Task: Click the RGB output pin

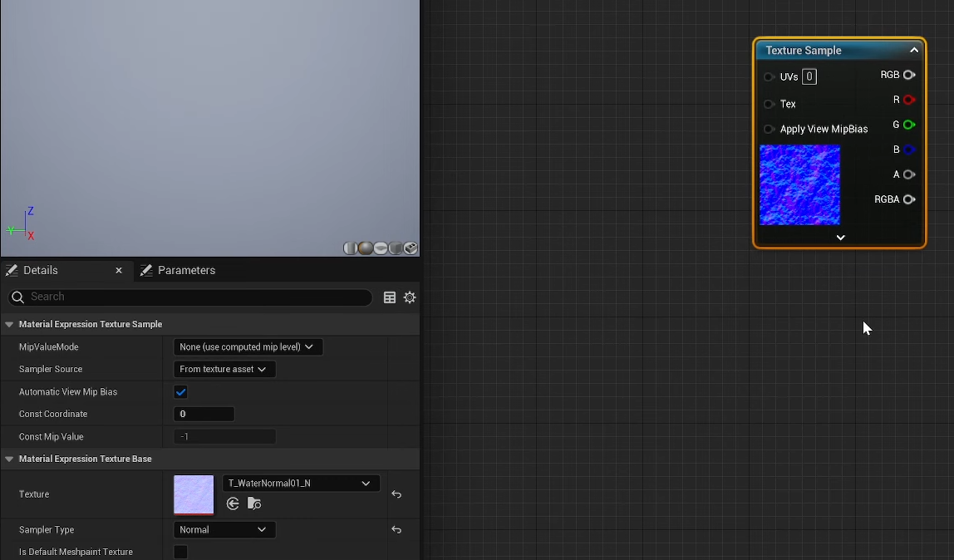Action: pyautogui.click(x=909, y=75)
